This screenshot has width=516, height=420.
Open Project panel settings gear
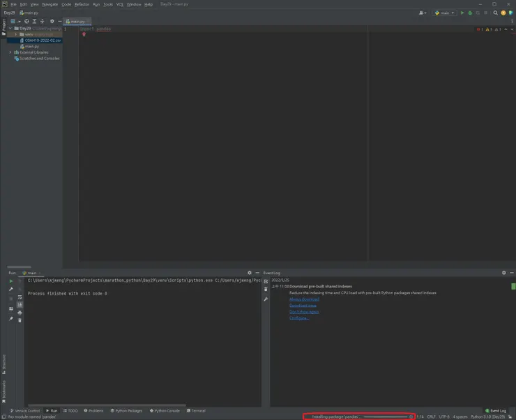tap(52, 22)
